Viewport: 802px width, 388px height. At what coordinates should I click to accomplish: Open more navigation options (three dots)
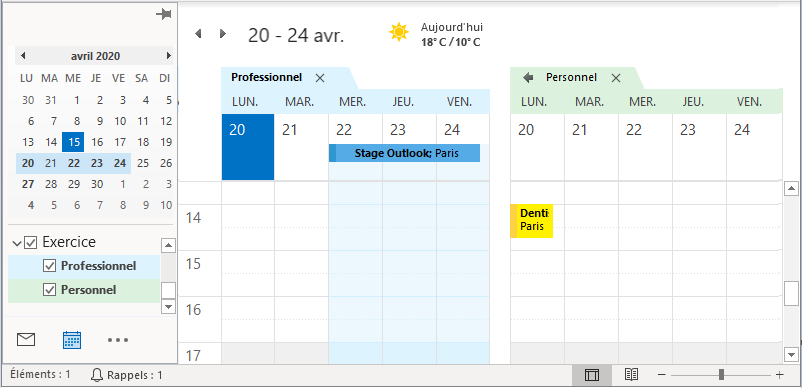point(118,340)
